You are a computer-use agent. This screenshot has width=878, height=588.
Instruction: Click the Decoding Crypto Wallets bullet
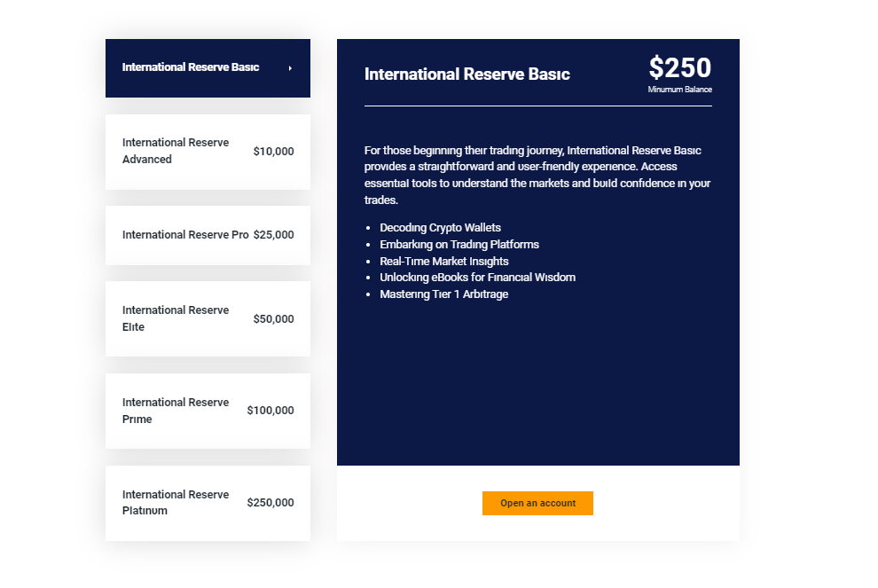(x=440, y=227)
